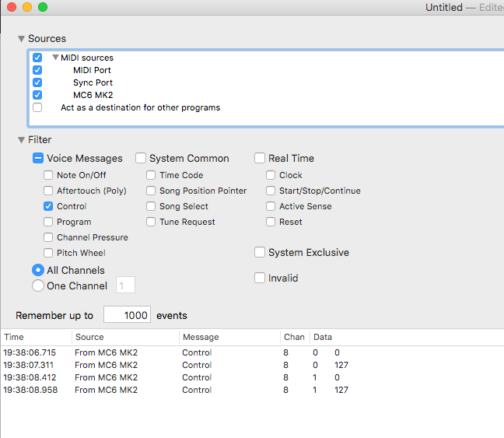Click the Data column header

click(407, 337)
